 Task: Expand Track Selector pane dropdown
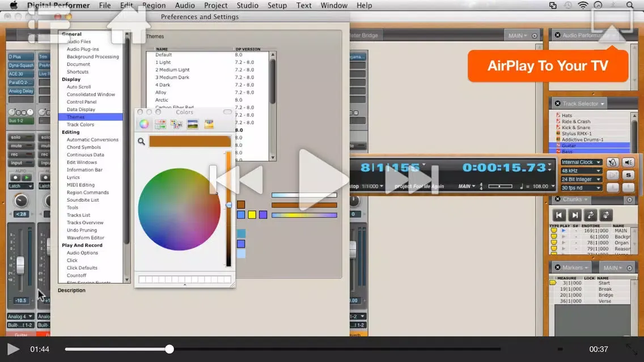(603, 104)
